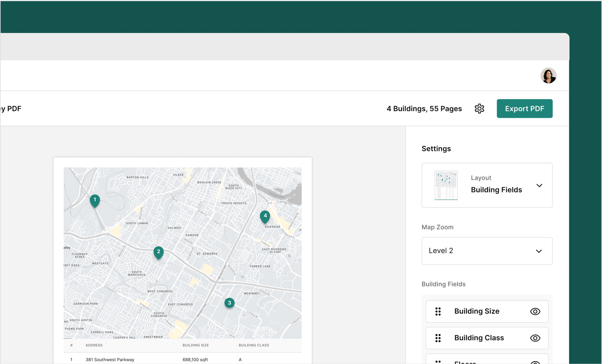Expand the Layout dropdown chevron

tap(539, 186)
